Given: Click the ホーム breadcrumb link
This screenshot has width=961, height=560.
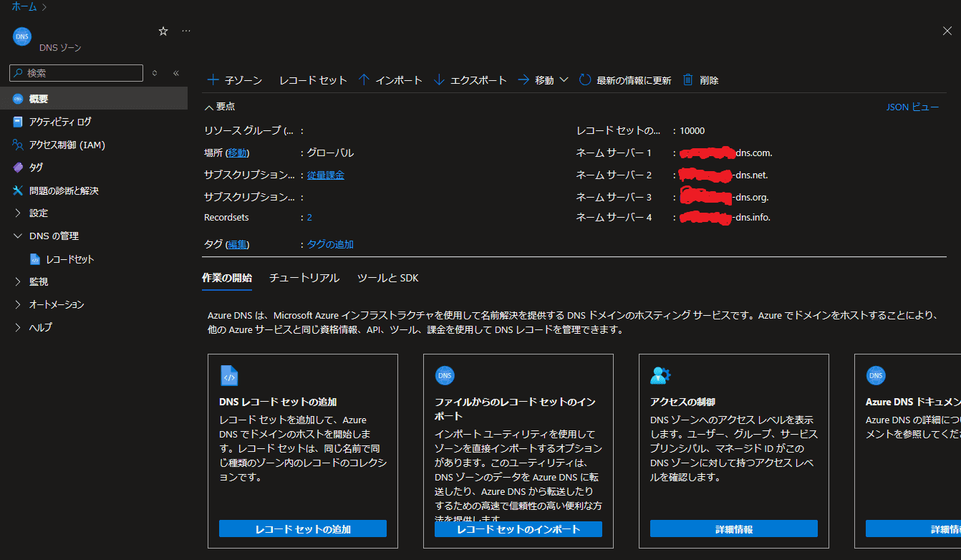Looking at the screenshot, I should pos(24,7).
